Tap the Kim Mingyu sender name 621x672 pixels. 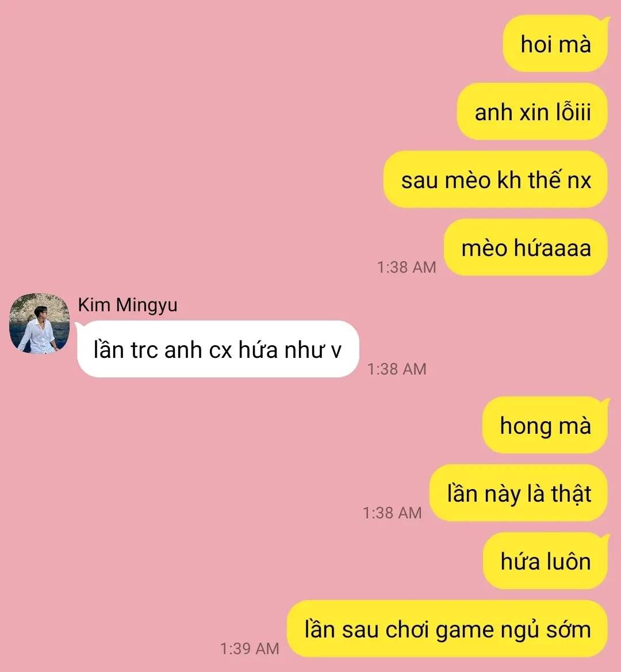[x=128, y=305]
